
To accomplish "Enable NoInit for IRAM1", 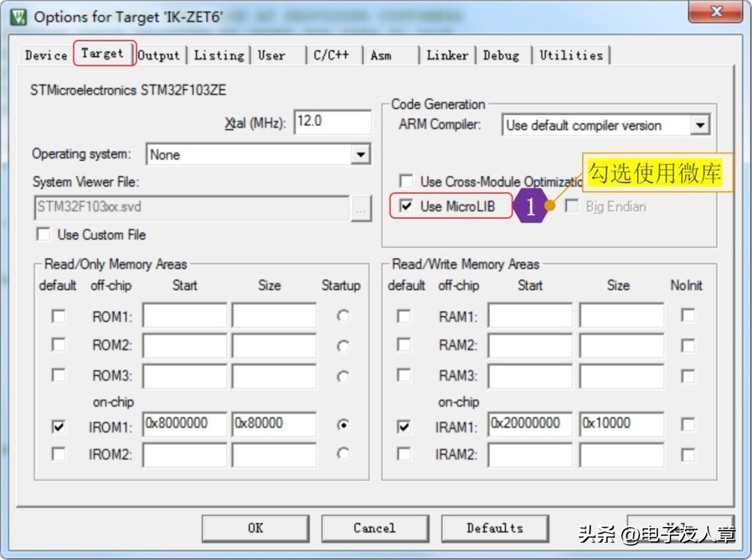I will point(688,424).
